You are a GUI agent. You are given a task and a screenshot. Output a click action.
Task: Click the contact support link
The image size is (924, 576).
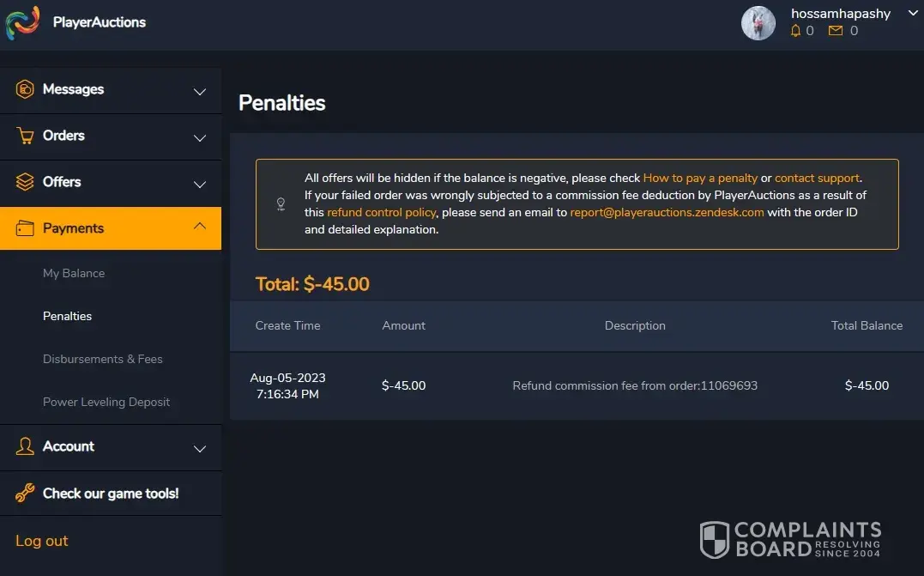click(817, 178)
